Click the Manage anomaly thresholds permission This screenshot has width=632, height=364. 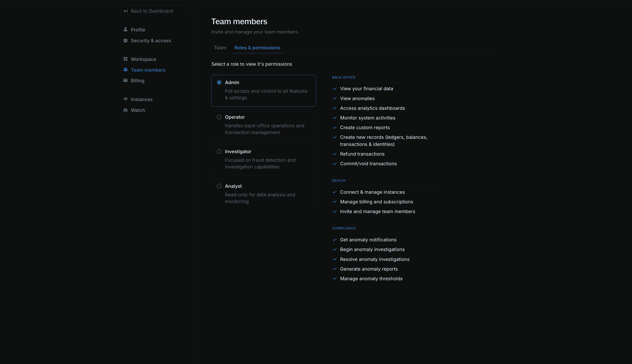pos(371,279)
